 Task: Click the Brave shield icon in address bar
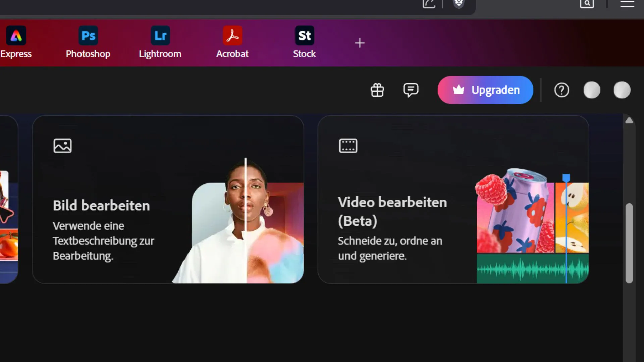click(459, 4)
